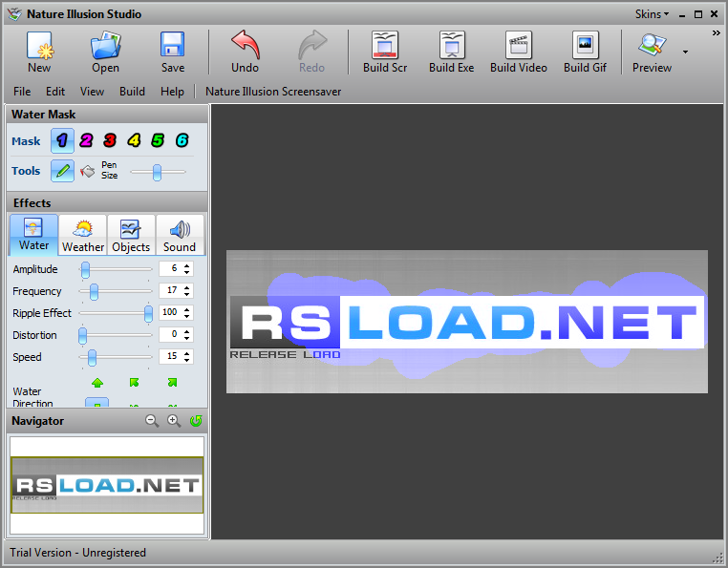728x568 pixels.
Task: Set water direction to up arrow
Action: 97,383
